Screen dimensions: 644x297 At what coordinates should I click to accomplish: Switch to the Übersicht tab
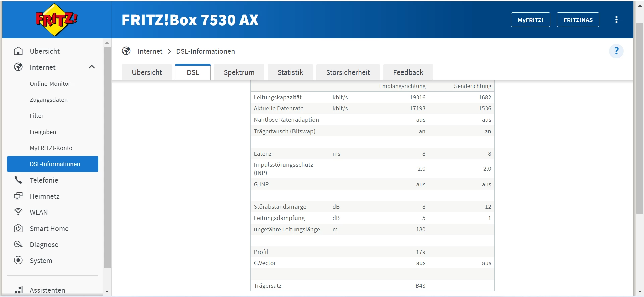(x=147, y=72)
